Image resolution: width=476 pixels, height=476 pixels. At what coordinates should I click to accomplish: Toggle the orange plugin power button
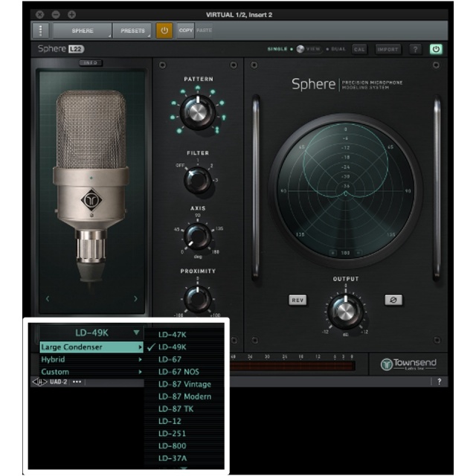click(164, 30)
